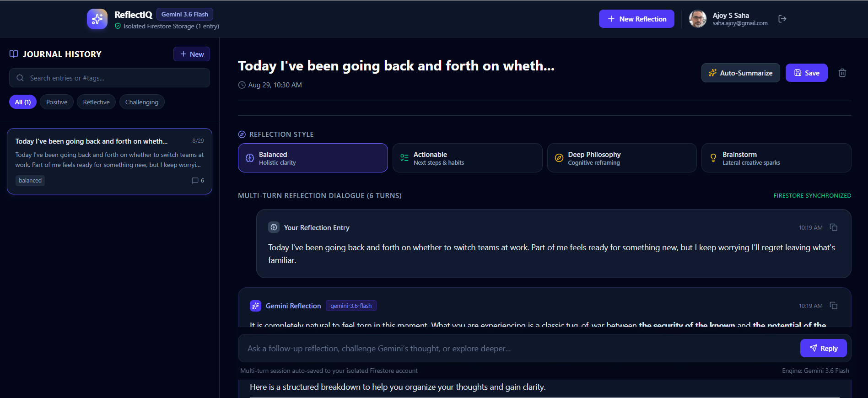Choose Deep Philosophy reflection style
Image resolution: width=868 pixels, height=398 pixels.
coord(622,158)
